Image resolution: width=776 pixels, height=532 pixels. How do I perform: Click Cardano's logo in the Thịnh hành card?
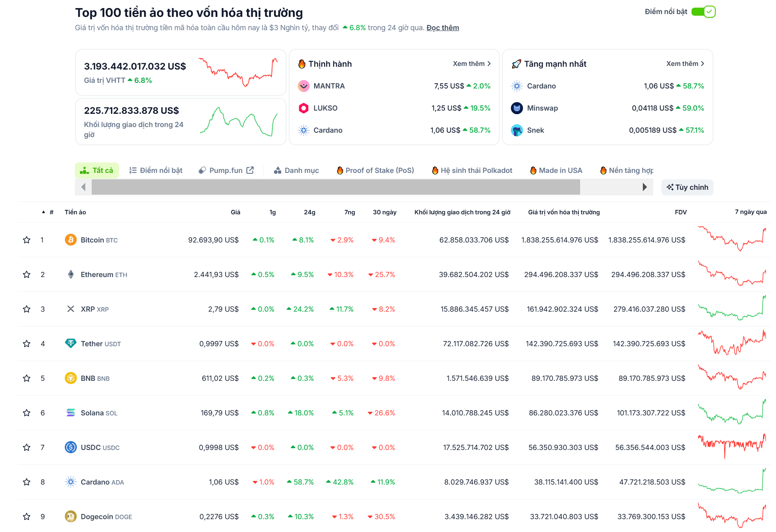304,130
